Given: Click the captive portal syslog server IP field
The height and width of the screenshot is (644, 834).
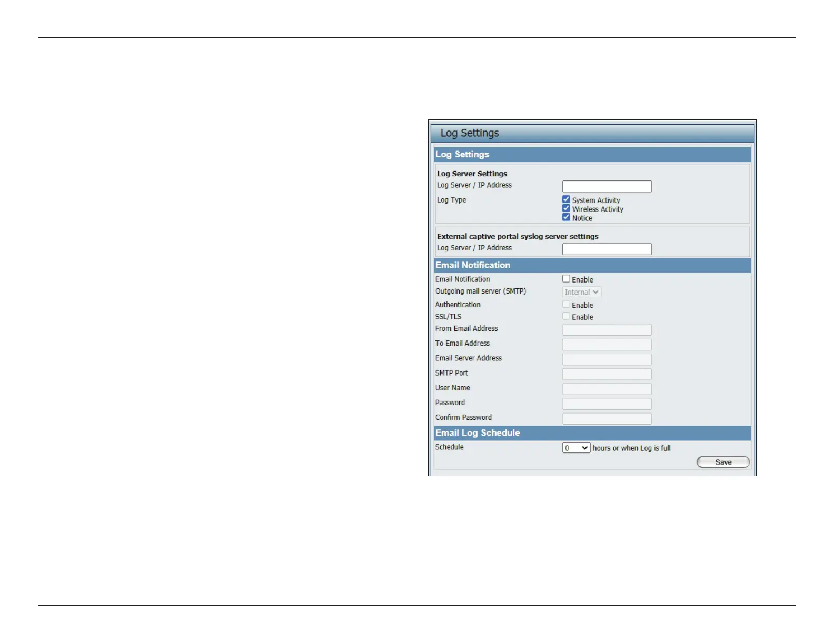Looking at the screenshot, I should click(607, 249).
